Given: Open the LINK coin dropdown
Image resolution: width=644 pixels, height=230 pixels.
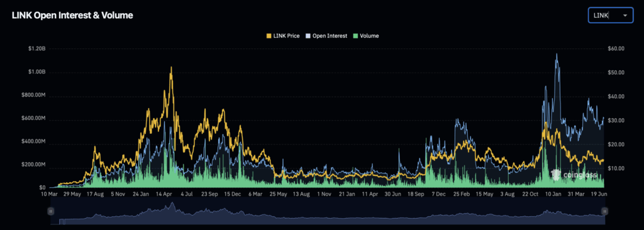Looking at the screenshot, I should [610, 15].
